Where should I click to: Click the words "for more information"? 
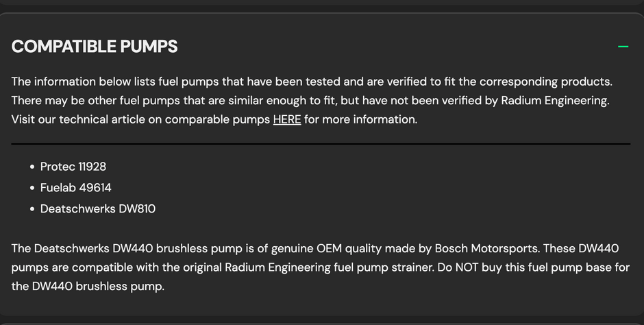tap(360, 119)
